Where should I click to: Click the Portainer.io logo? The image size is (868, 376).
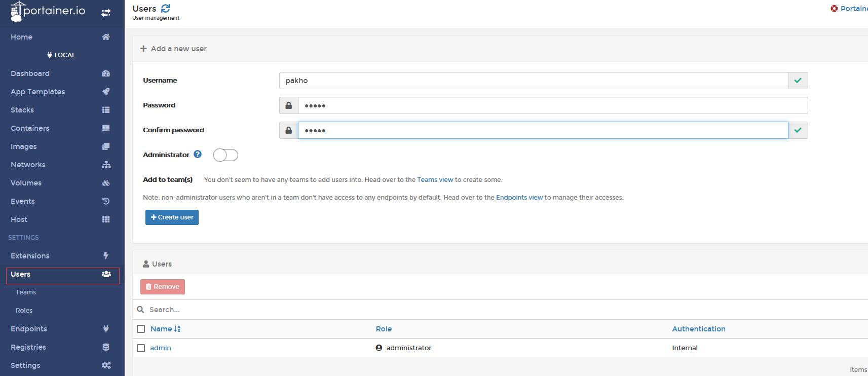pyautogui.click(x=48, y=11)
